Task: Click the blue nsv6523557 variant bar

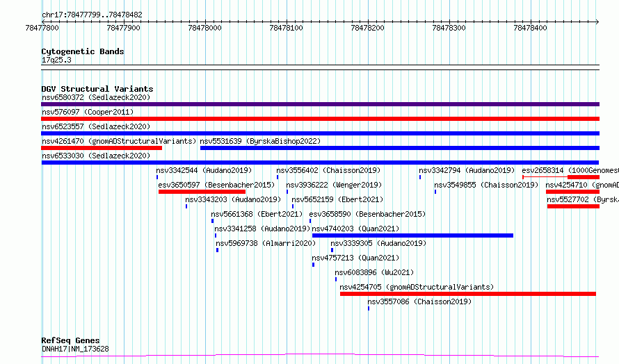Action: click(320, 133)
